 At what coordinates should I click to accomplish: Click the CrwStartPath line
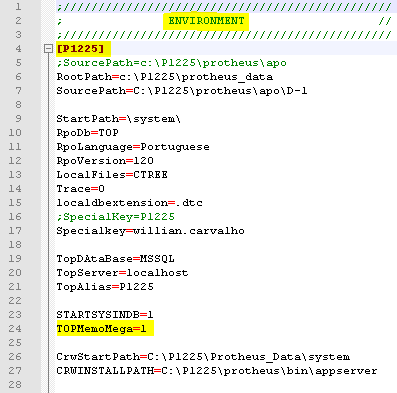[x=203, y=357]
